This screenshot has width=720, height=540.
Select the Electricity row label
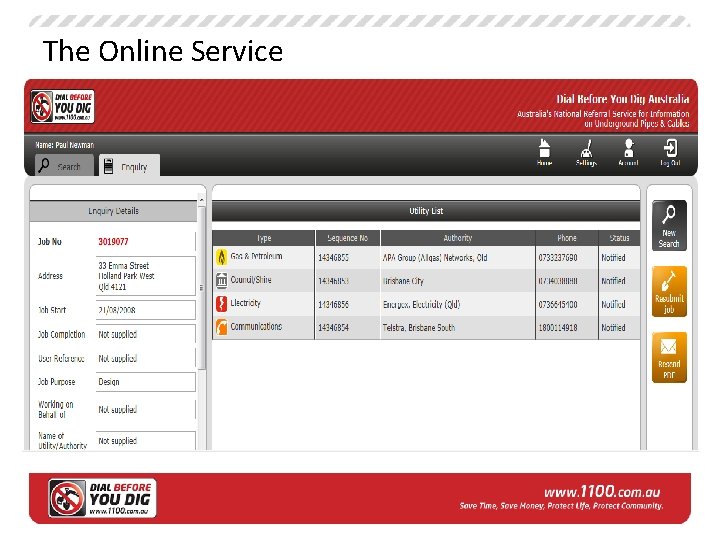(x=245, y=303)
